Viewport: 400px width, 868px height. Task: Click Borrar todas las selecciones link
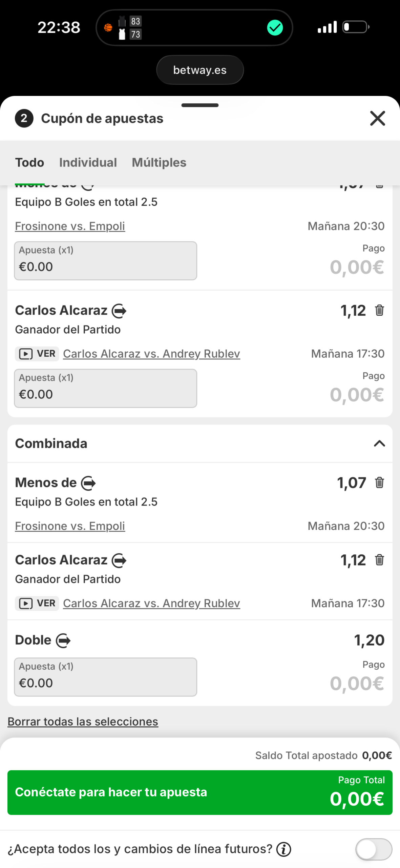(83, 722)
